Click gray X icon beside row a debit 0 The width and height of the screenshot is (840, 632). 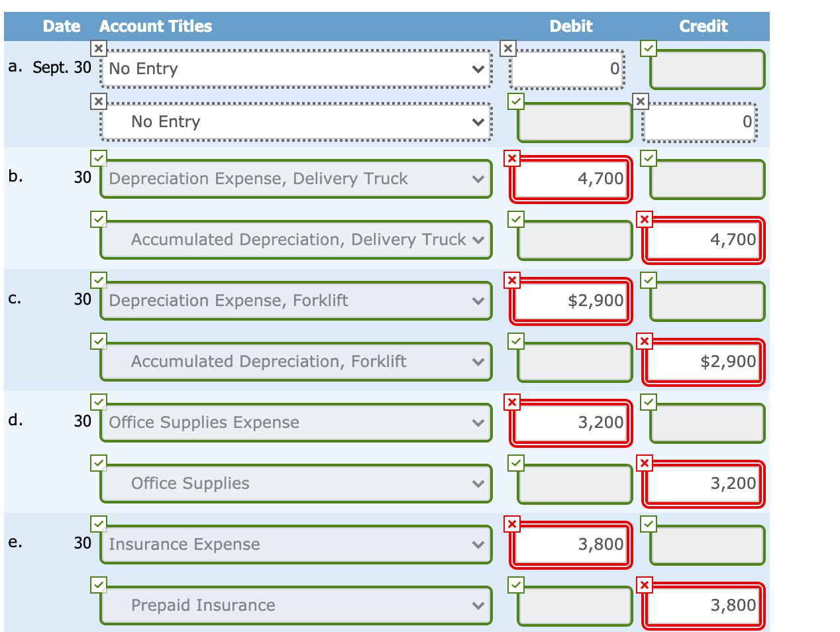click(x=507, y=48)
